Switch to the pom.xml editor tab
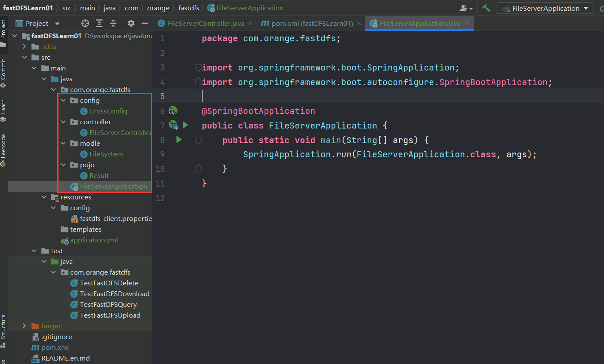This screenshot has width=604, height=364. 311,23
